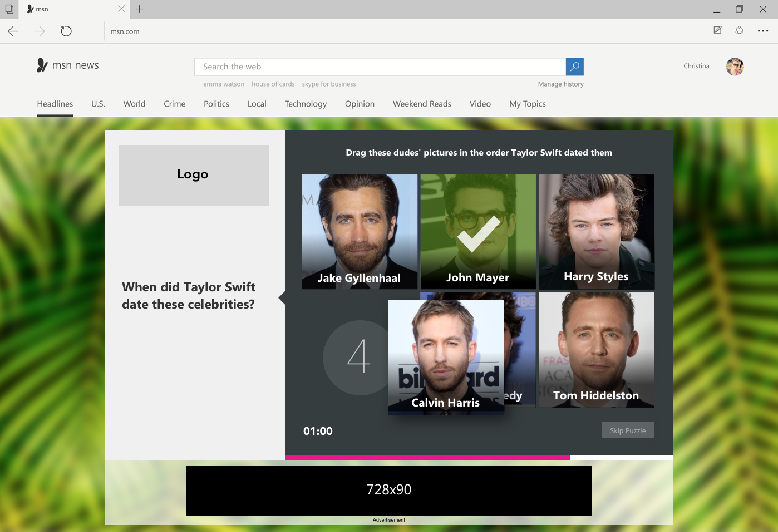Image resolution: width=778 pixels, height=532 pixels.
Task: Open the web note pencil icon
Action: click(717, 30)
